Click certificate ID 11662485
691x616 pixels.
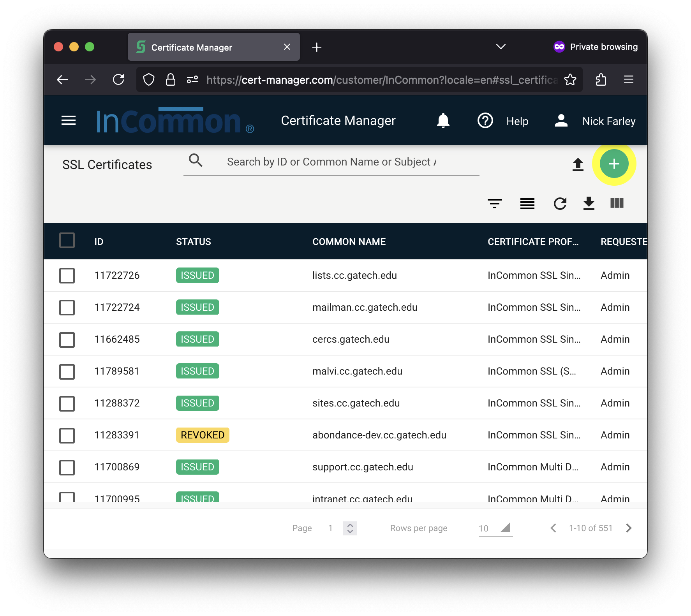[x=117, y=340]
